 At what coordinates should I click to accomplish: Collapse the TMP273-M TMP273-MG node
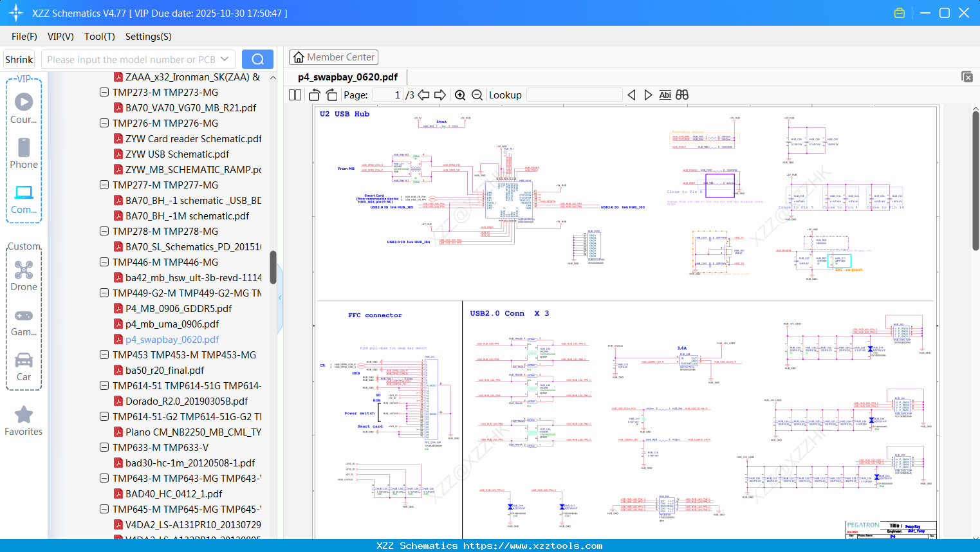coord(104,92)
